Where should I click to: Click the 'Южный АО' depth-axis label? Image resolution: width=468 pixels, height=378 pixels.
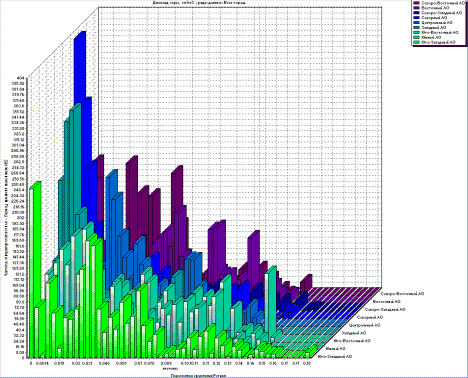click(x=336, y=349)
